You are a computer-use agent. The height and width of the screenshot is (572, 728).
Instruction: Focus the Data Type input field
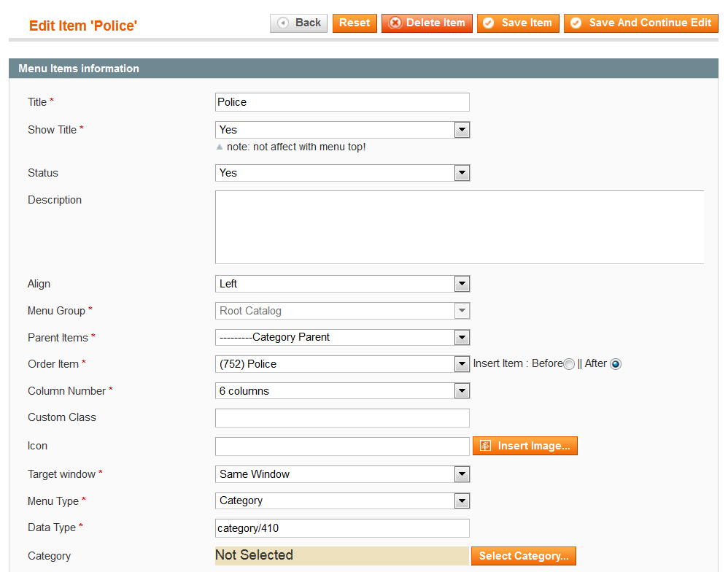(342, 528)
